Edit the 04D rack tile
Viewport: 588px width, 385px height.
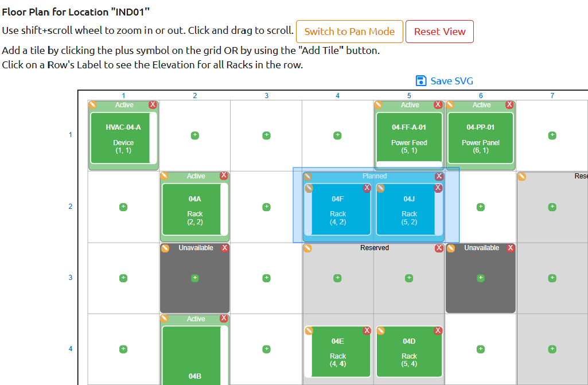379,330
